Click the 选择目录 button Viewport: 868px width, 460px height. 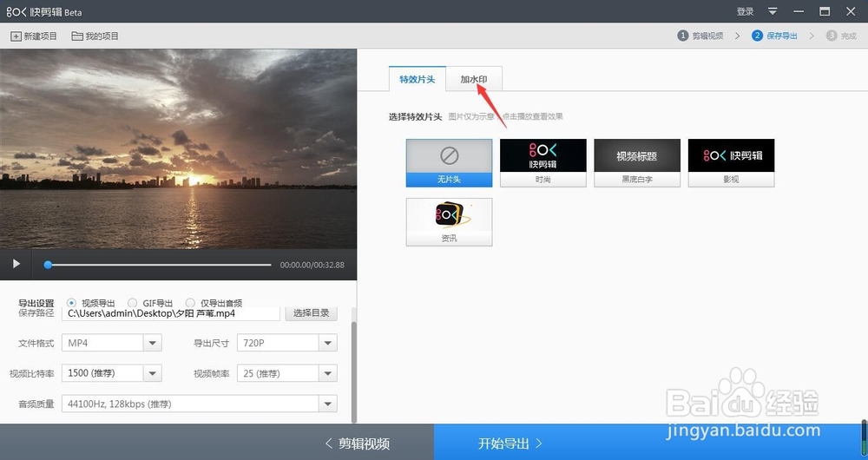point(311,312)
